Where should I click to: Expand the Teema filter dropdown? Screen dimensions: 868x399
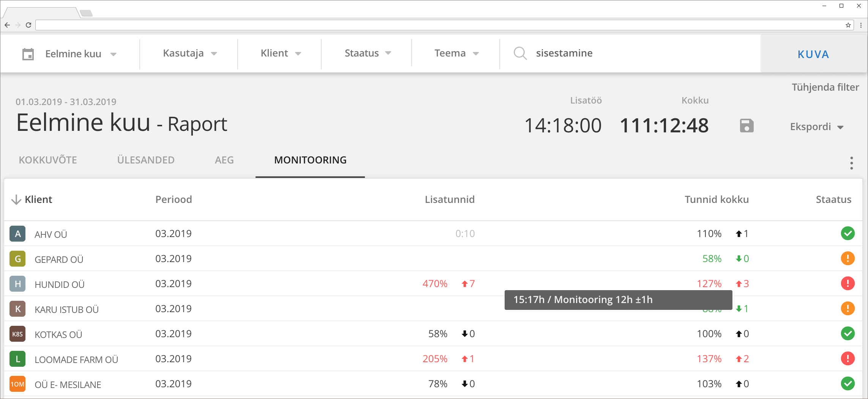pos(456,53)
